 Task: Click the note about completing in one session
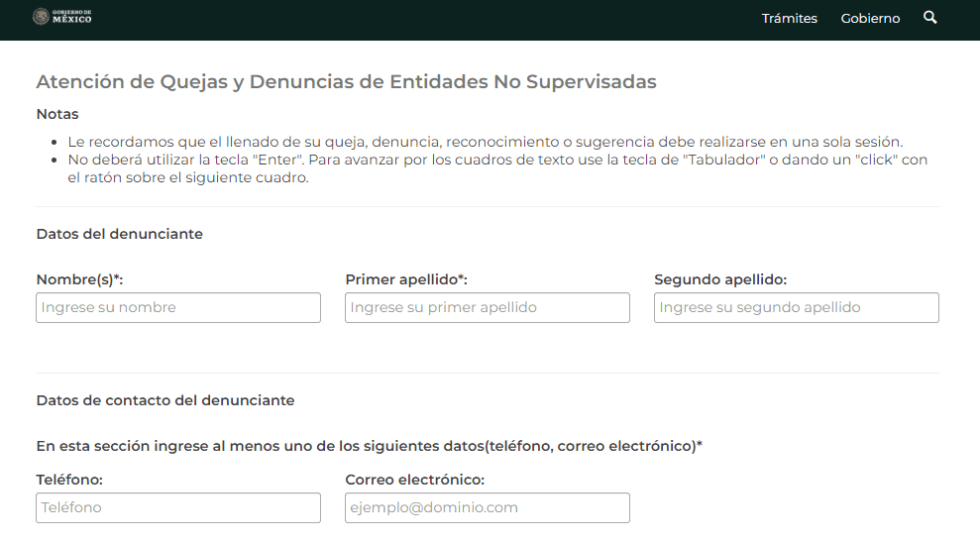[x=485, y=142]
